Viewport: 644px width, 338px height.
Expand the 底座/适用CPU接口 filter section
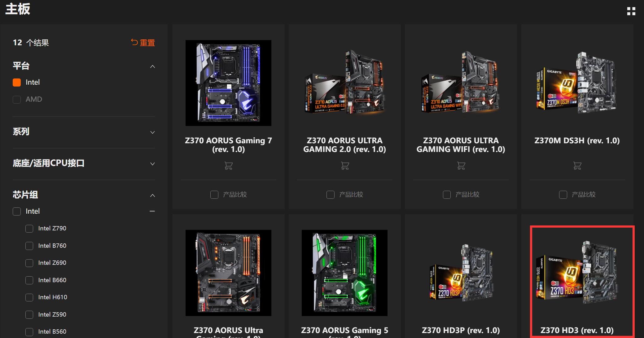click(152, 164)
